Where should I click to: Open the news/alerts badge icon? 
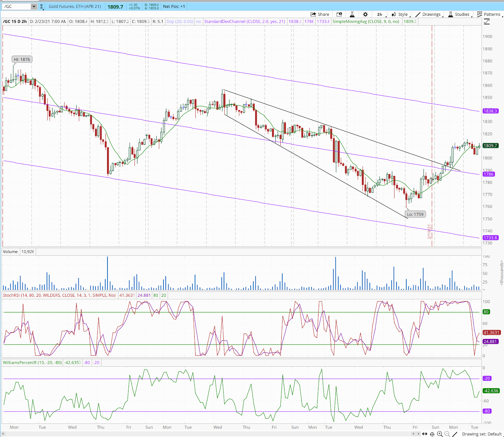pyautogui.click(x=339, y=14)
